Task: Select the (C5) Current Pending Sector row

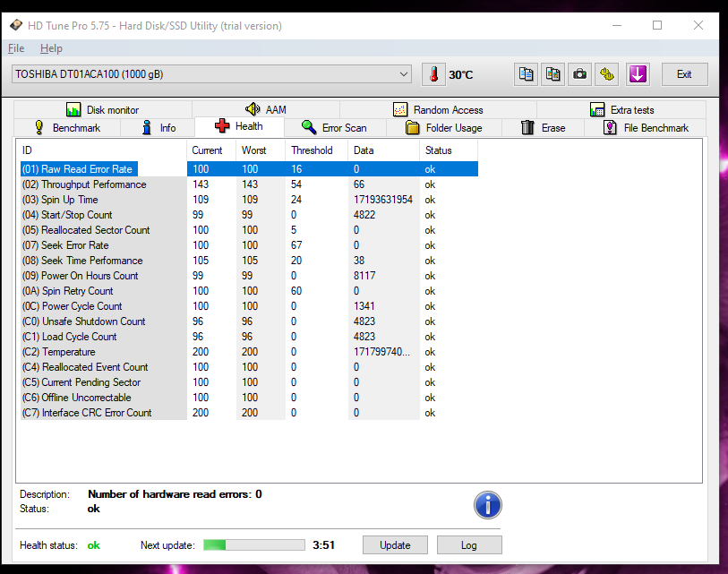Action: pyautogui.click(x=249, y=382)
